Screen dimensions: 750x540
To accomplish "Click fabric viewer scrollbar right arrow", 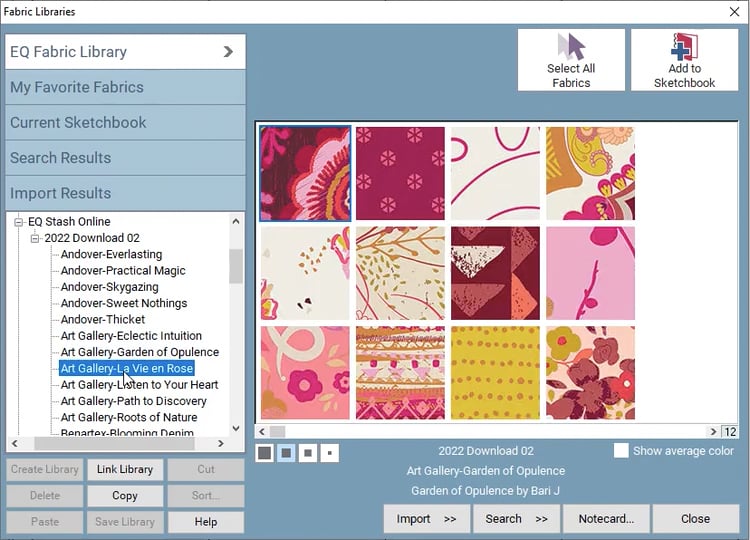I will click(x=713, y=432).
